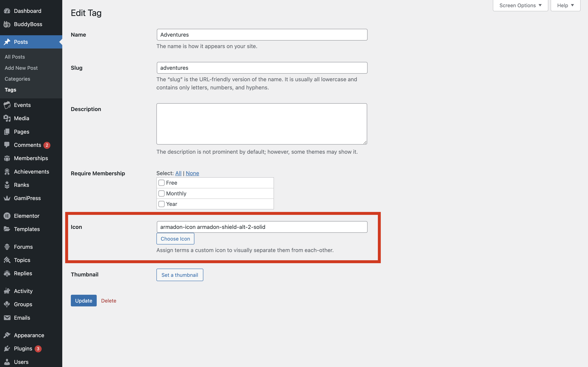Click the Activity icon in sidebar

tap(7, 291)
